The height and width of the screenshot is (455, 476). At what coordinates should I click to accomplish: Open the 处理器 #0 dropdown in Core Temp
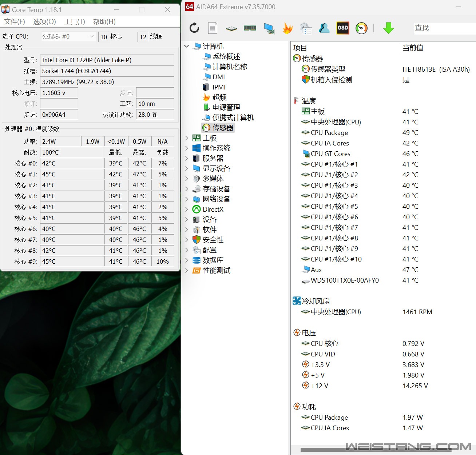68,36
